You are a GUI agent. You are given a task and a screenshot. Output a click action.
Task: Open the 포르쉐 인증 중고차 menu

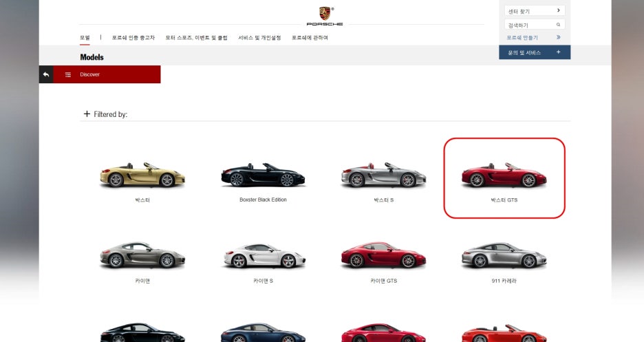133,37
